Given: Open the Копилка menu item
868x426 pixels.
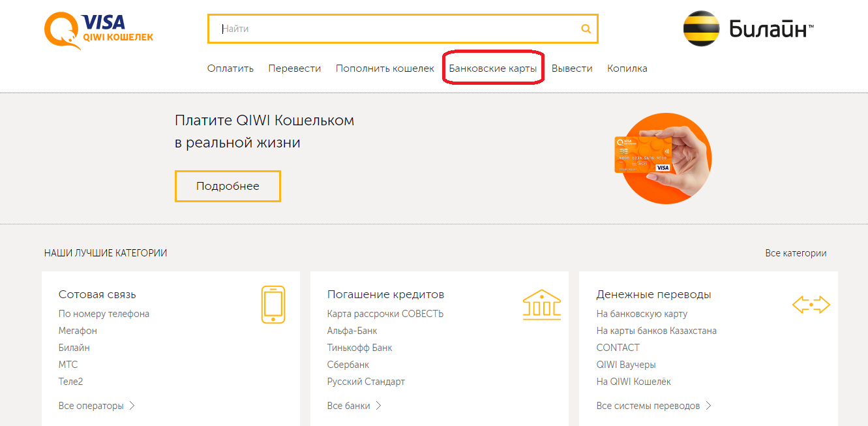Looking at the screenshot, I should pos(627,68).
